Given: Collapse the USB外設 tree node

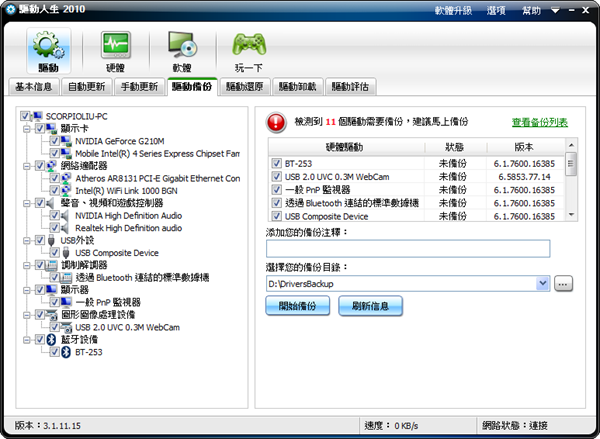Looking at the screenshot, I should [x=26, y=240].
